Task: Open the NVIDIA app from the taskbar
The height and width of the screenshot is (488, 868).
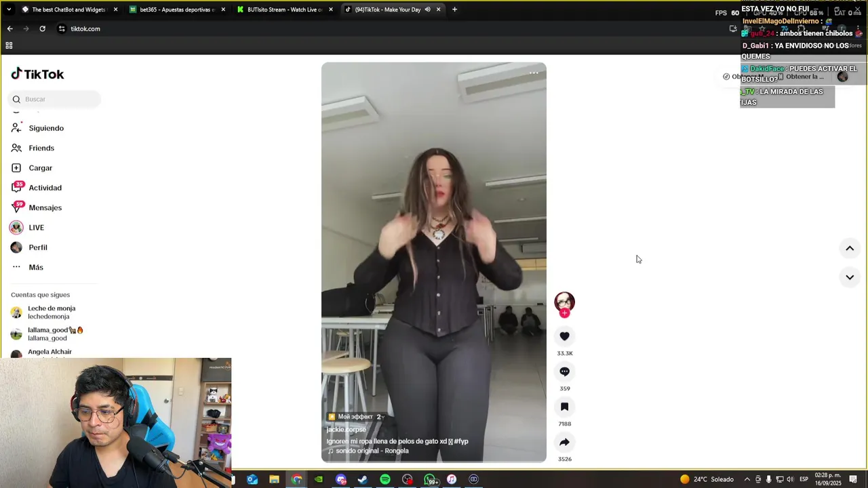Action: pos(318,479)
